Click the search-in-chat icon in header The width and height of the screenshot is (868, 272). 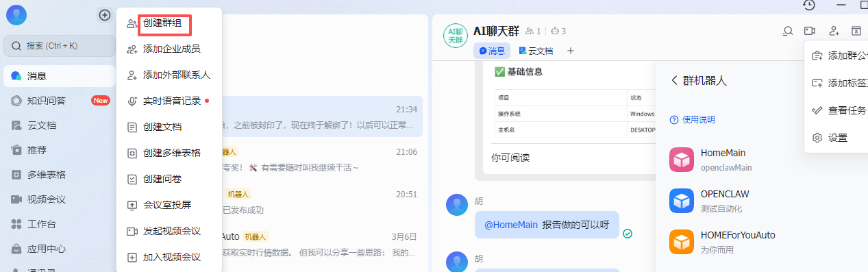pos(788,31)
